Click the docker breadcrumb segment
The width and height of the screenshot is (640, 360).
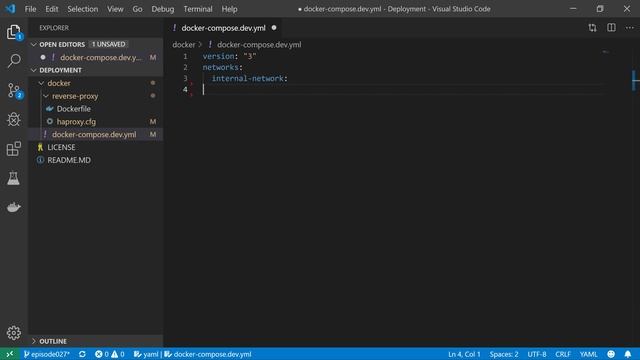click(184, 44)
